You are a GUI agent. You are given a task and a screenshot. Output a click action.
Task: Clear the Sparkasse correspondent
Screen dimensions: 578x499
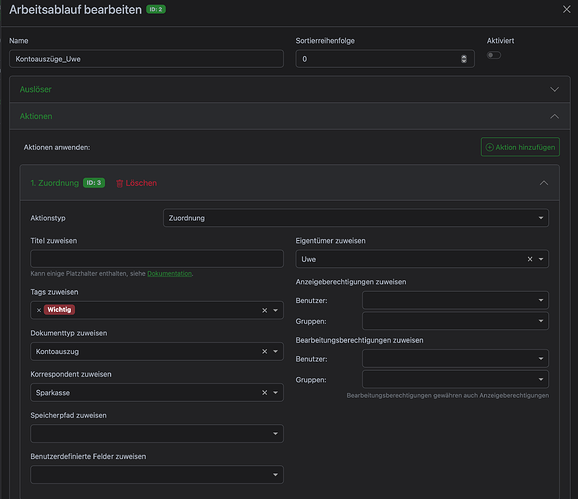[x=264, y=393]
